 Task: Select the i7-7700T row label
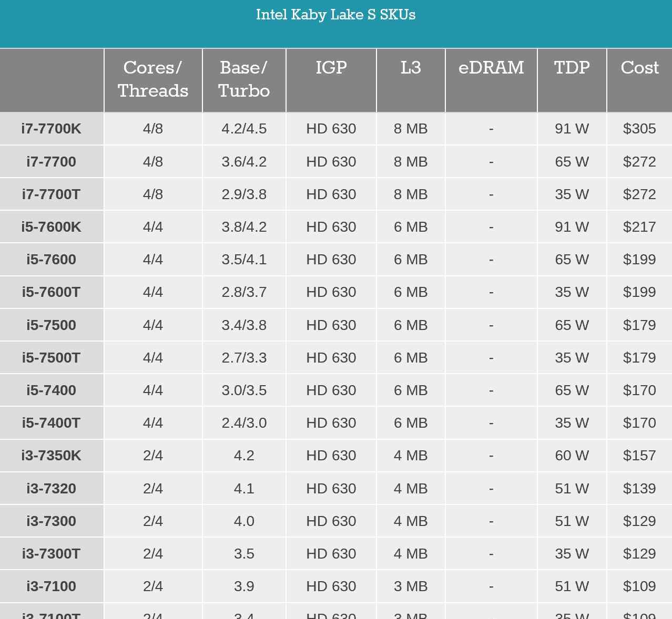(x=51, y=194)
